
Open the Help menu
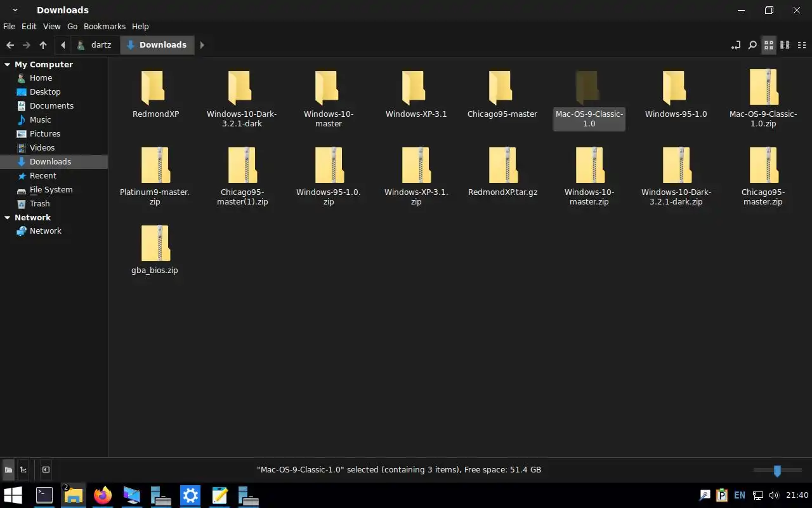click(x=140, y=27)
